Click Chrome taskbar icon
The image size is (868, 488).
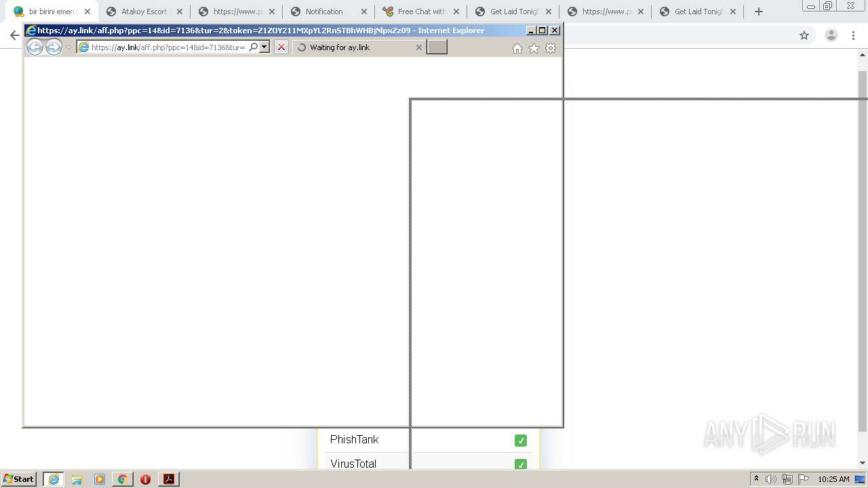pyautogui.click(x=123, y=479)
